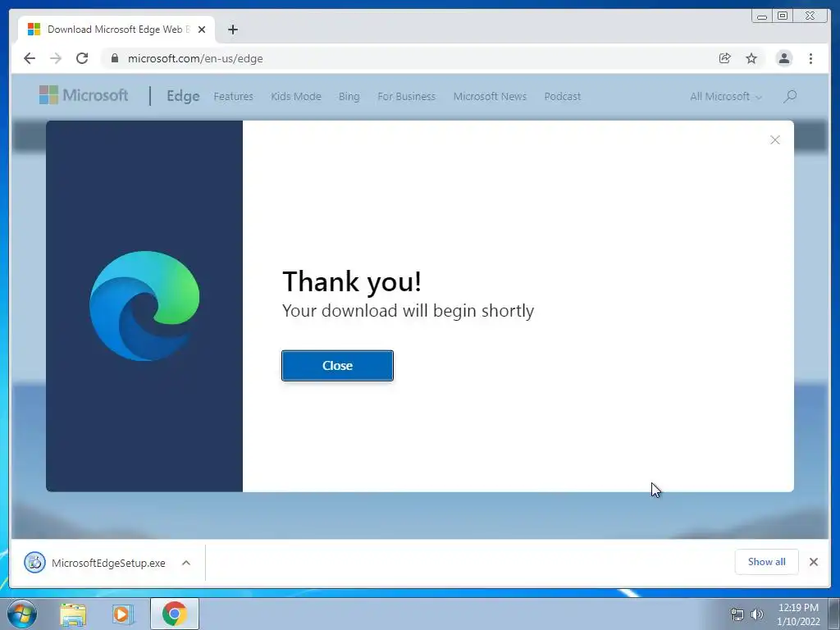Screen dimensions: 840x630
Task: Close the downloads bar
Action: (x=813, y=562)
